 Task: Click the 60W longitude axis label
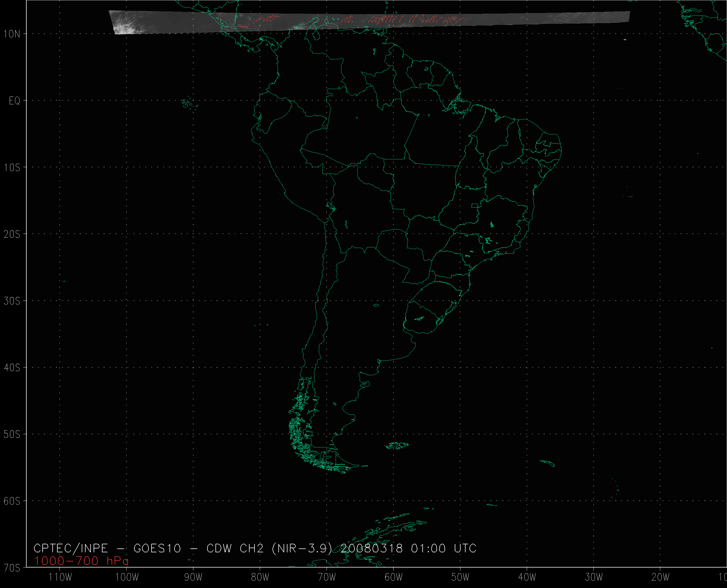394,577
